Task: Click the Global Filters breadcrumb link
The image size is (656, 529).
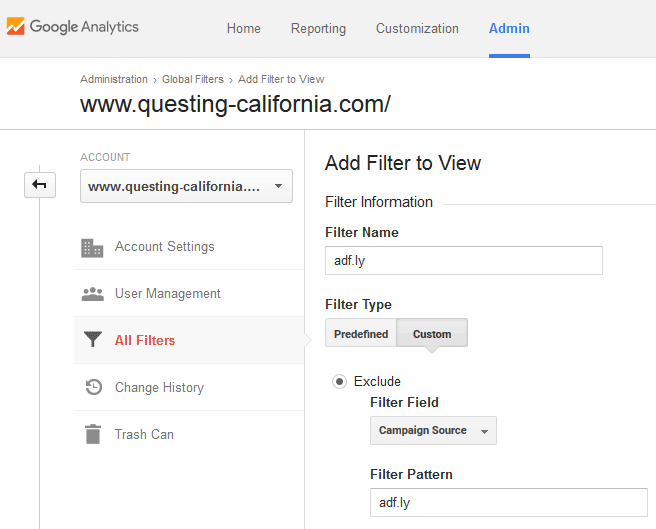Action: point(193,79)
